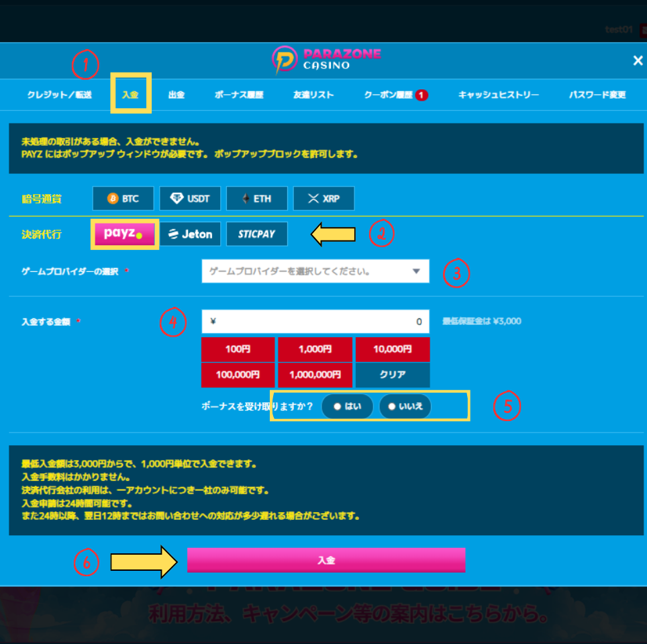647x644 pixels.
Task: Click the Bitcoin coin icon
Action: tap(113, 199)
